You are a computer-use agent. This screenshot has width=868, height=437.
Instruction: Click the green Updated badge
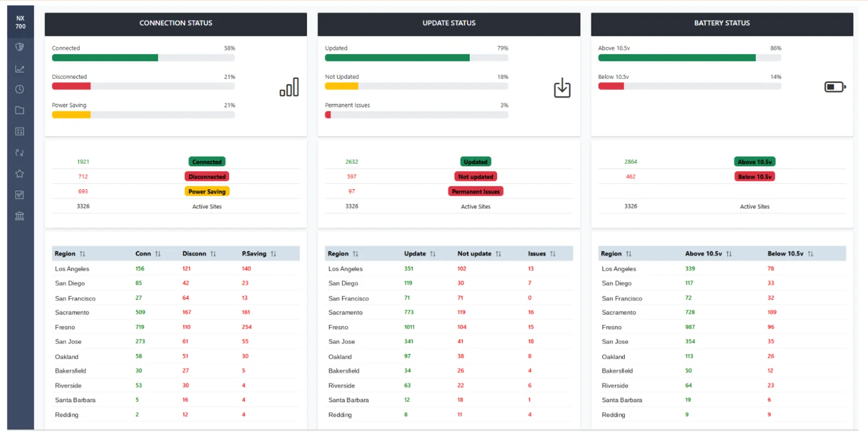476,162
